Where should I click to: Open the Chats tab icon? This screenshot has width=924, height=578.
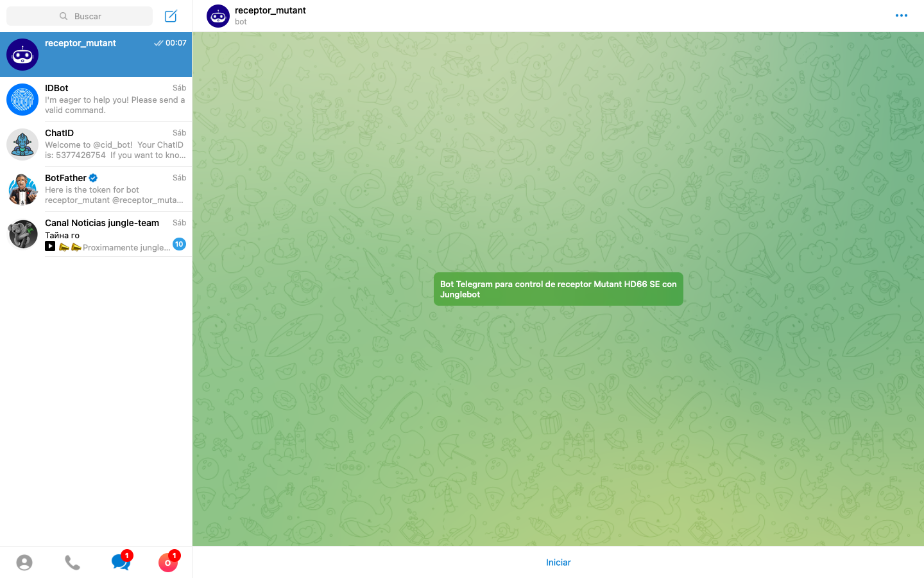(x=120, y=562)
